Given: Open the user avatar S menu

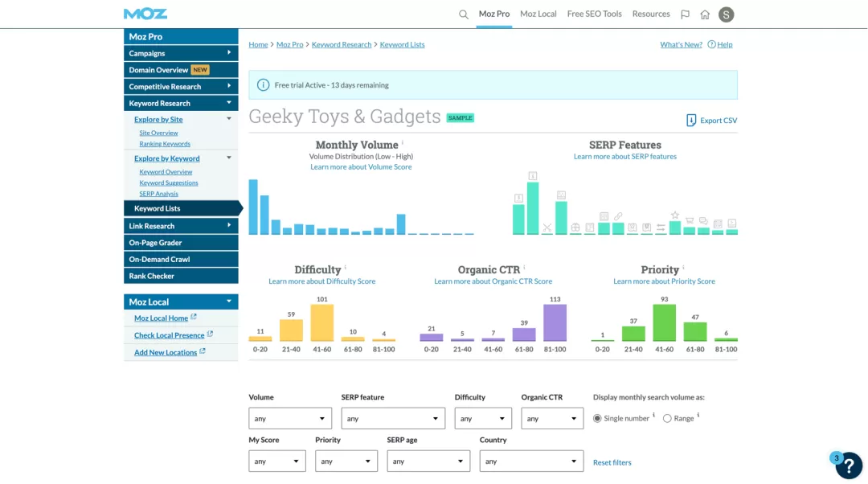Looking at the screenshot, I should [727, 14].
